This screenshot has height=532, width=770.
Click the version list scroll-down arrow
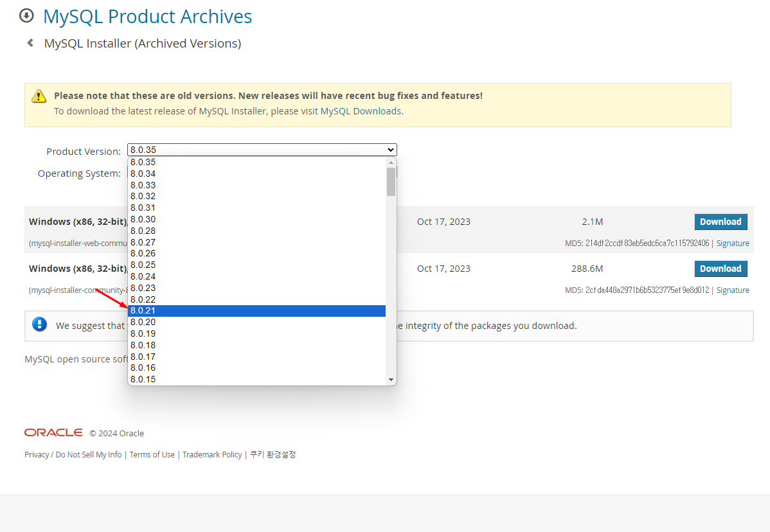point(391,379)
